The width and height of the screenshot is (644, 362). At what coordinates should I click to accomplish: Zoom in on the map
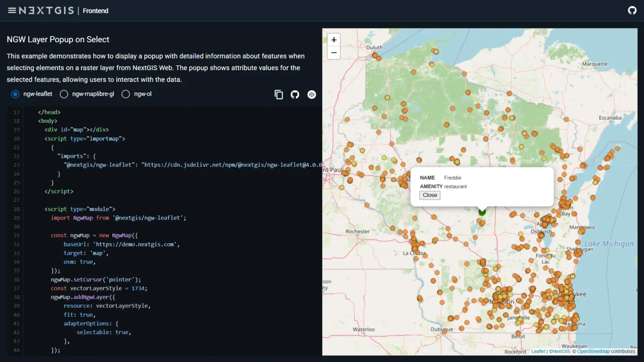(x=334, y=40)
